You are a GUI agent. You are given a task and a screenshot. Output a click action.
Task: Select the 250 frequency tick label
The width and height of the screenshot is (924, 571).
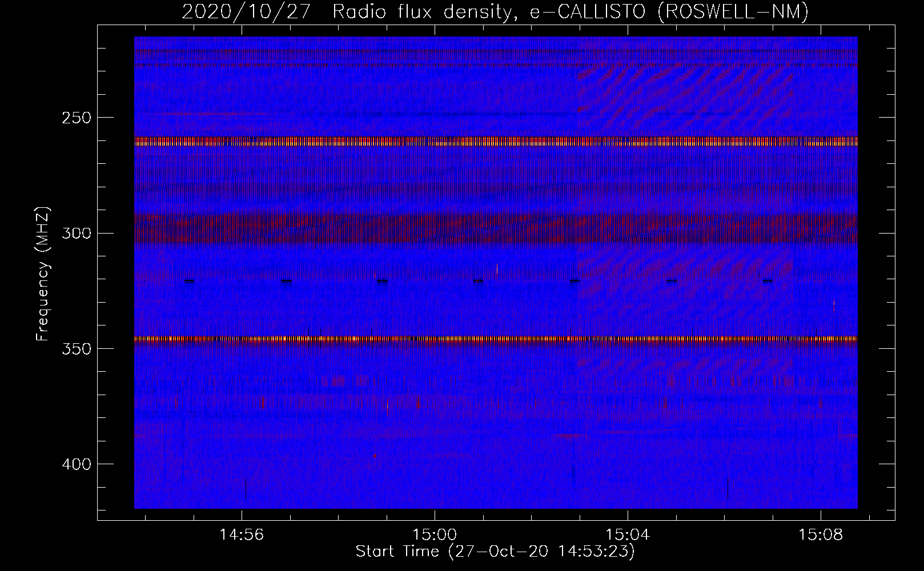click(76, 118)
